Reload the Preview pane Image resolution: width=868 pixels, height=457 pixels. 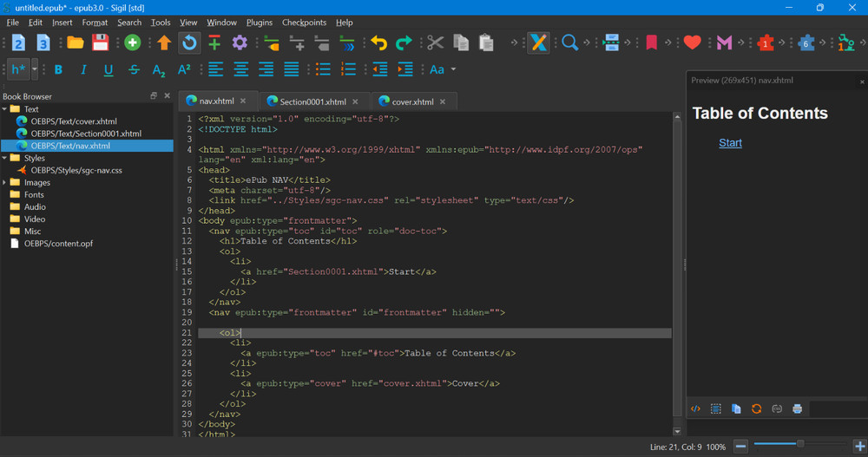(x=757, y=408)
